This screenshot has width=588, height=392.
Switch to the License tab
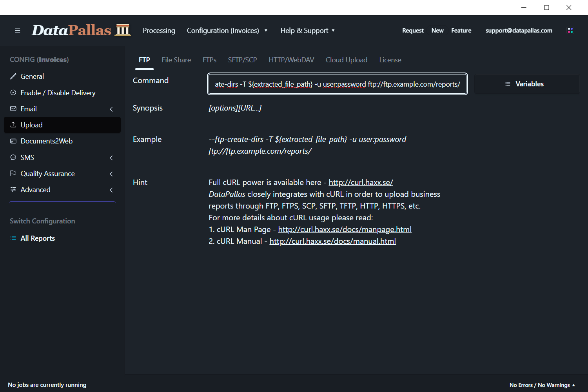click(390, 60)
